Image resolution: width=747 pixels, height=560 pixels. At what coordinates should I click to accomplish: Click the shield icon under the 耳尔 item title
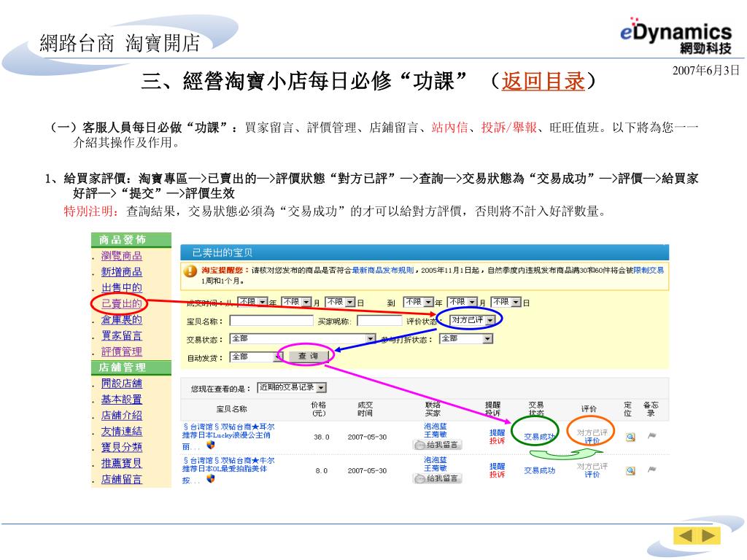[x=211, y=446]
